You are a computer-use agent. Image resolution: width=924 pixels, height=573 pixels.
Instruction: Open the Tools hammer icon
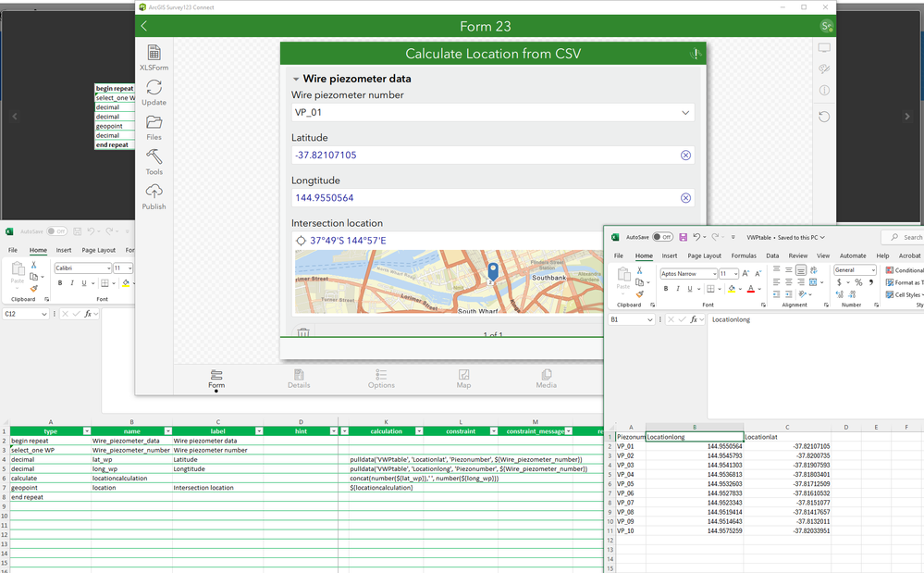(x=154, y=162)
